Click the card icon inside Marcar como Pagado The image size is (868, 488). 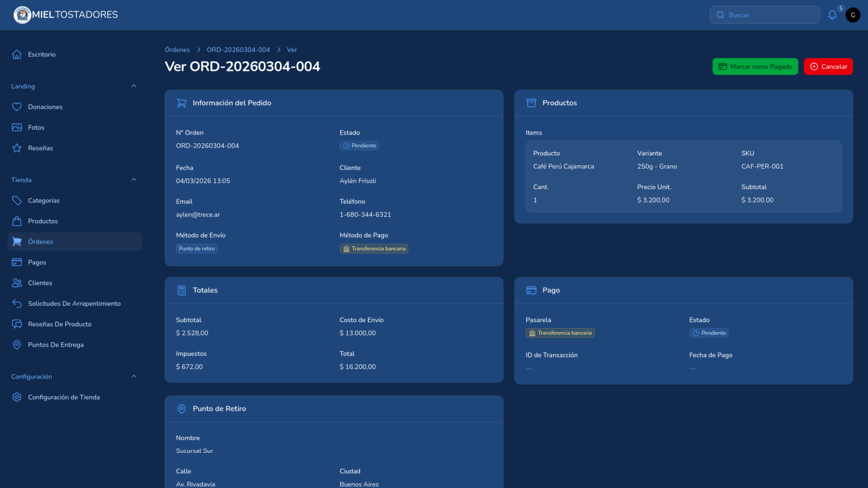[723, 66]
